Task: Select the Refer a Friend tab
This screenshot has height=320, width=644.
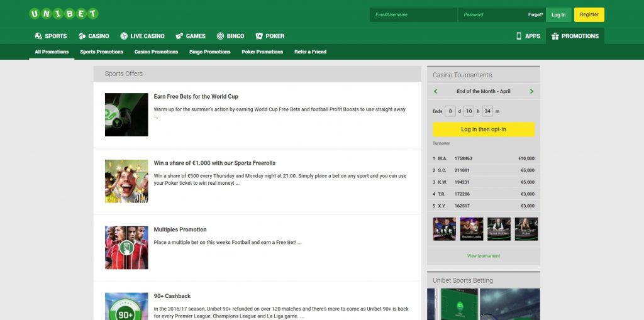Action: point(310,52)
